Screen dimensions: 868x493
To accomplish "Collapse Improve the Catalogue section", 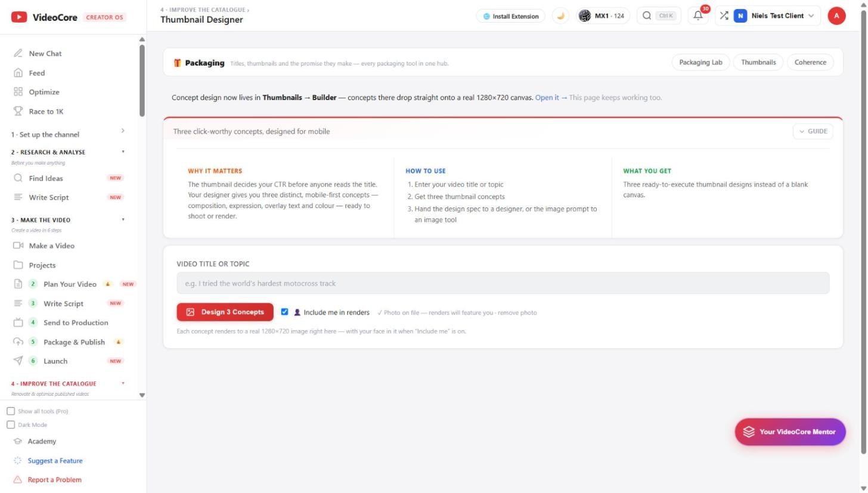I will [x=68, y=384].
